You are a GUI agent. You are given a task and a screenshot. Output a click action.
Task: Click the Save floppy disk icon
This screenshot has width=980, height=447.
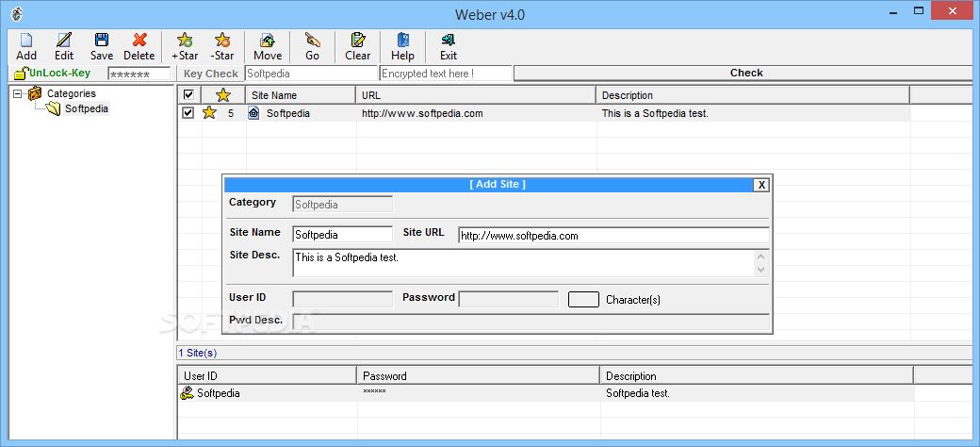click(x=101, y=41)
